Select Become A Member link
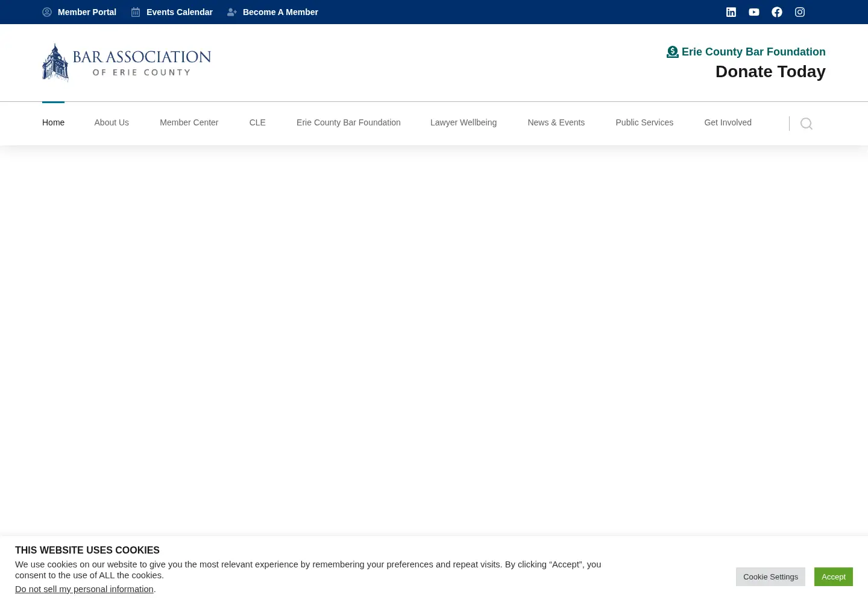Viewport: 868px width, 603px height. [x=280, y=12]
